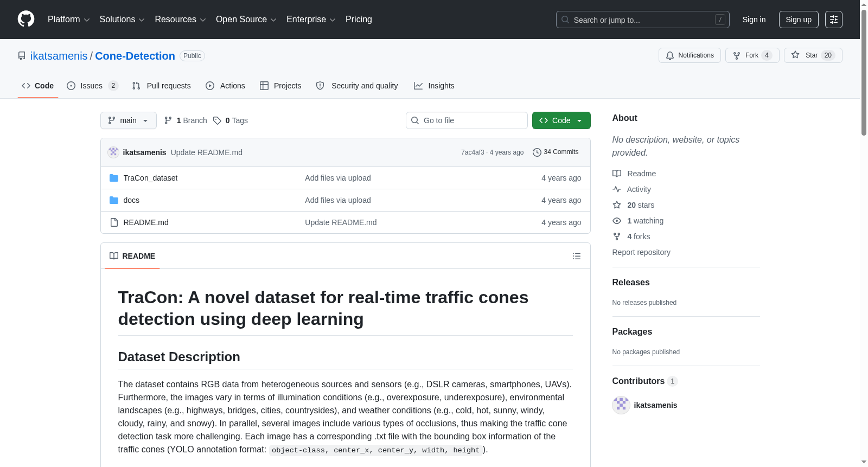Open the Pricing page

tap(359, 20)
